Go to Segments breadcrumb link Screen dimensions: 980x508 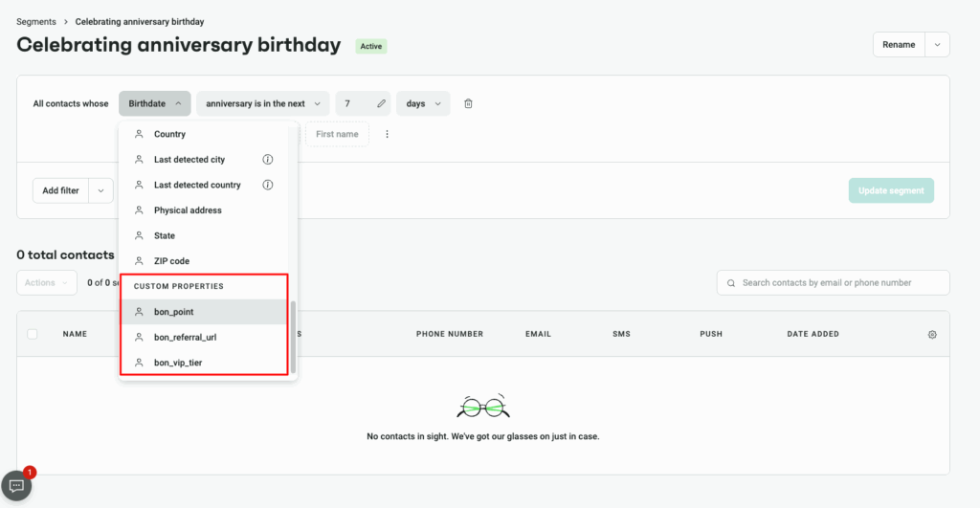point(36,21)
